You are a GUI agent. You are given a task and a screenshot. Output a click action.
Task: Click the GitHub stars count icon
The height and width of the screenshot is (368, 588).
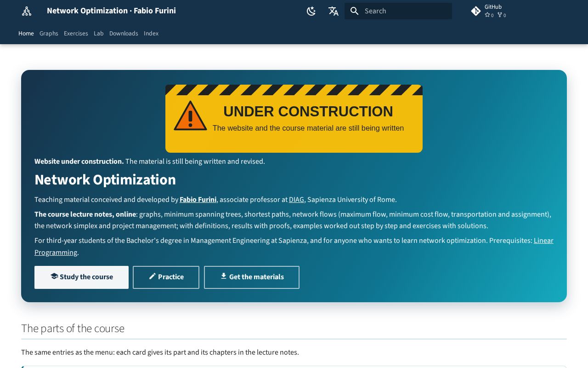pyautogui.click(x=487, y=15)
